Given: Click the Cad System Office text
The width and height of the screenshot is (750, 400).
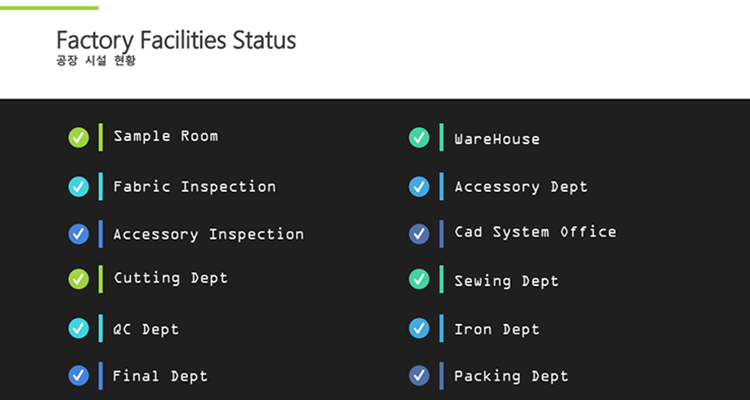Looking at the screenshot, I should [535, 232].
